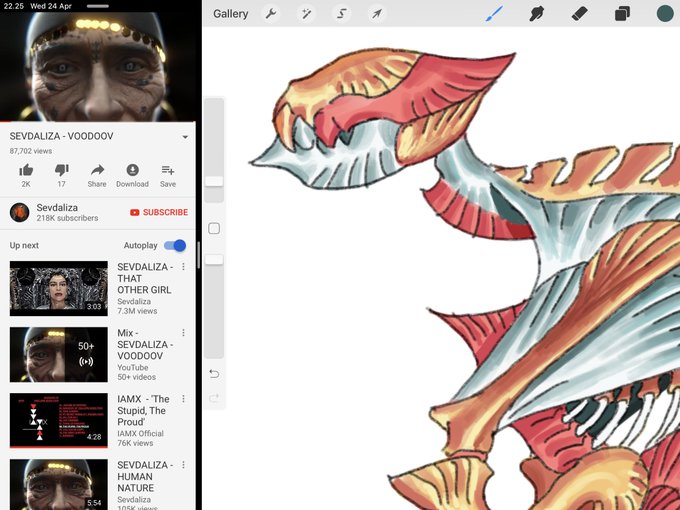Adjust the brush size slider handle
This screenshot has height=510, width=680.
[214, 181]
